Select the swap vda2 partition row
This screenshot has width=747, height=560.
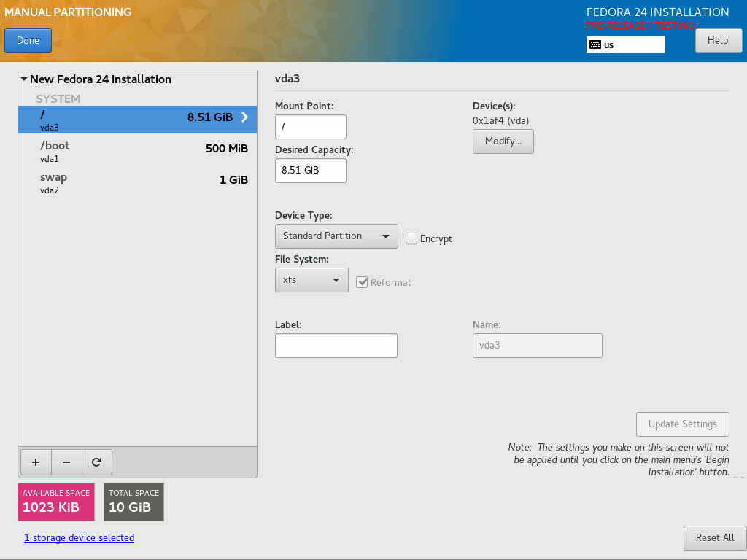tap(137, 183)
